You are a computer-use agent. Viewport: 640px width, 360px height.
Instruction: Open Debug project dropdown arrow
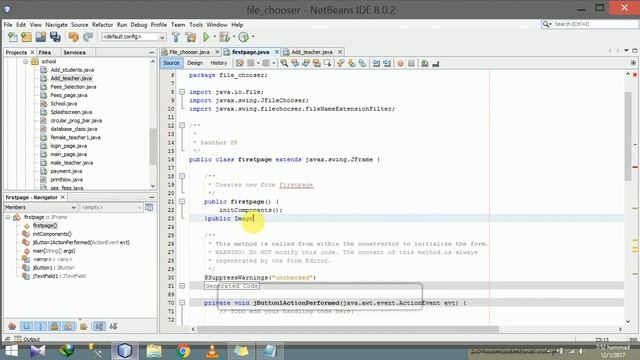233,37
